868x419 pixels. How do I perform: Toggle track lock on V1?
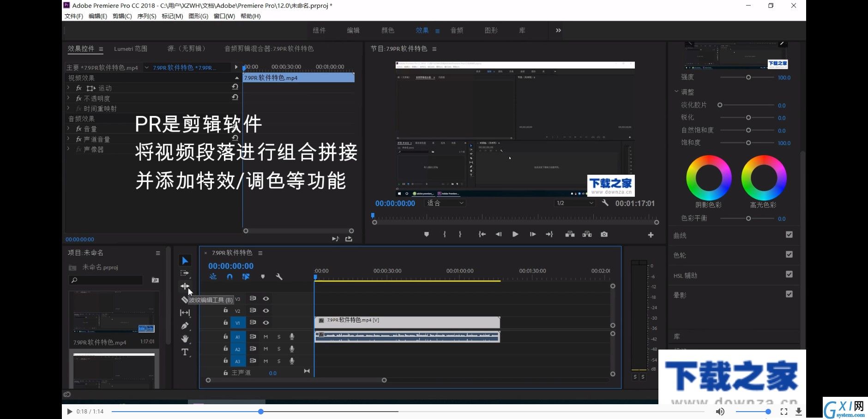point(226,322)
